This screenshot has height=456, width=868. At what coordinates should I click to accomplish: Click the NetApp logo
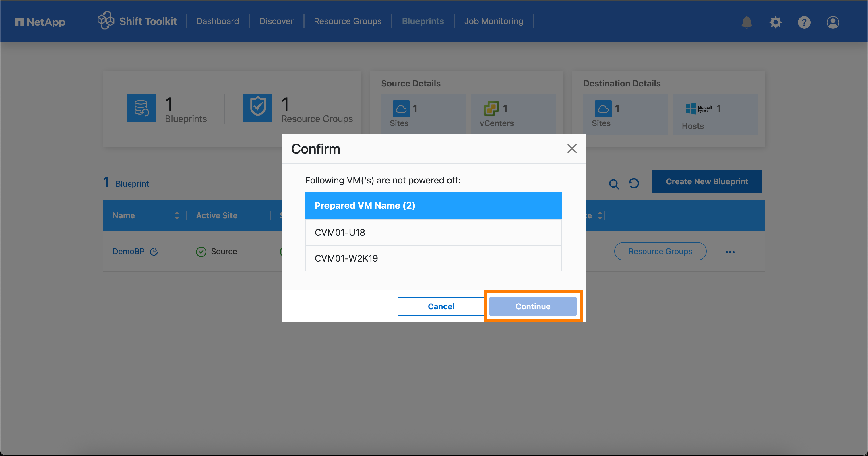(x=40, y=22)
